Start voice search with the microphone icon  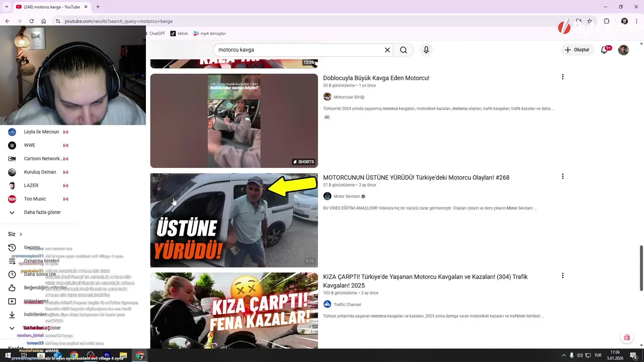pos(426,50)
